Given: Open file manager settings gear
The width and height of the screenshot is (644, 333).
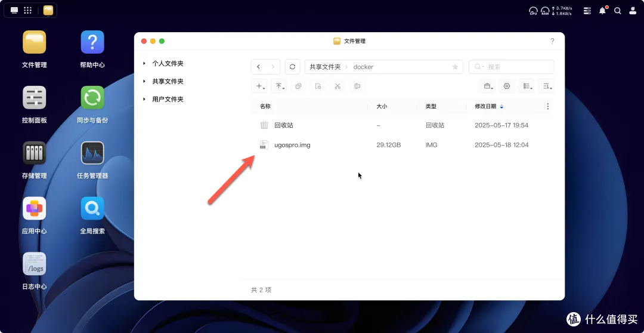Looking at the screenshot, I should (x=507, y=86).
